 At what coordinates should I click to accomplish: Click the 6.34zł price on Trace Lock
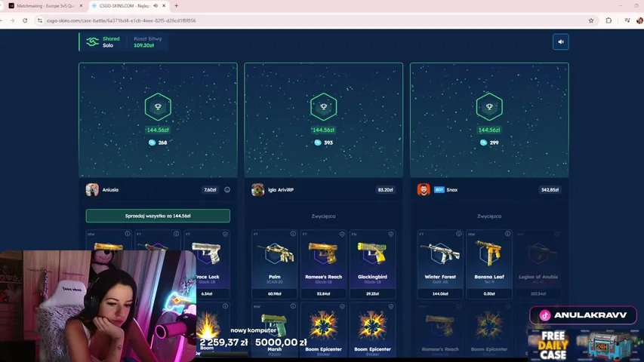pos(207,294)
